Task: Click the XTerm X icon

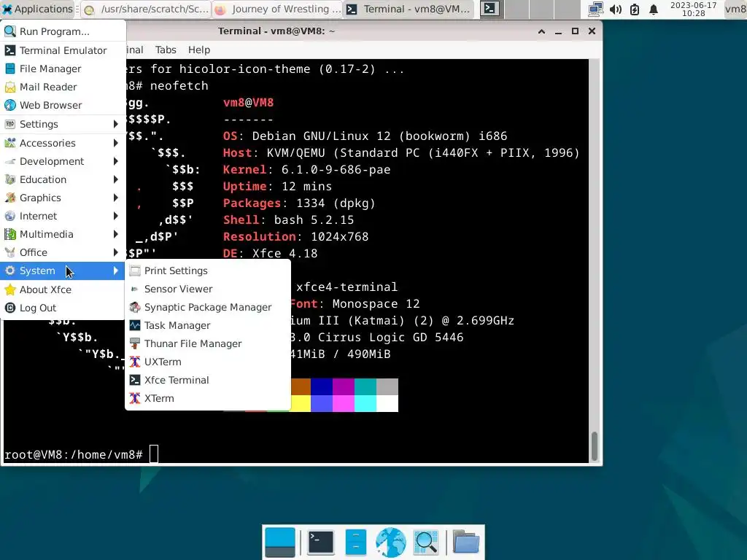Action: [x=135, y=398]
